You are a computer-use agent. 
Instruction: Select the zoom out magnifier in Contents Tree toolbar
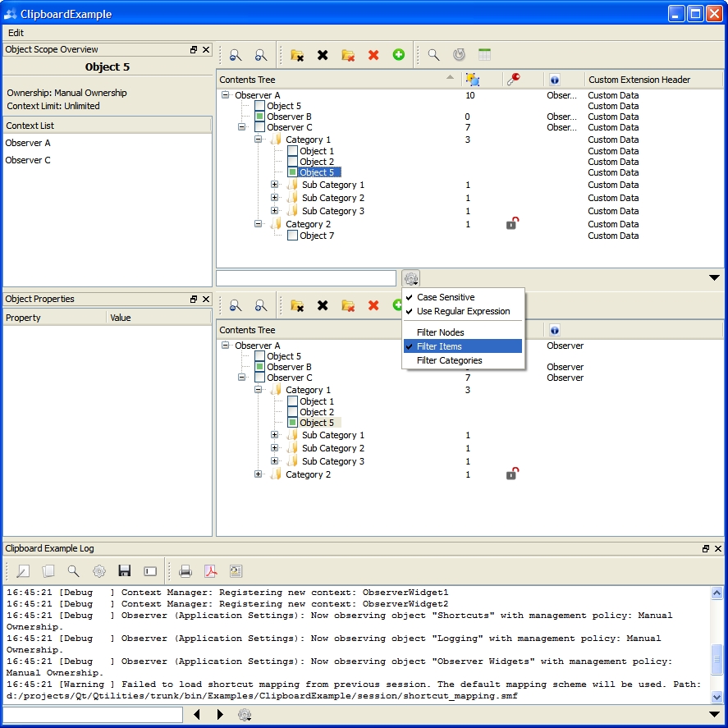(x=236, y=54)
